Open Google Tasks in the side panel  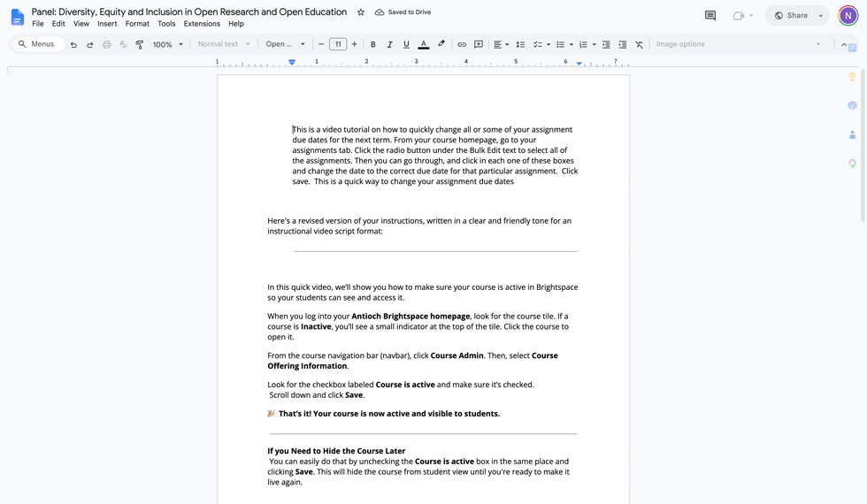pyautogui.click(x=852, y=105)
